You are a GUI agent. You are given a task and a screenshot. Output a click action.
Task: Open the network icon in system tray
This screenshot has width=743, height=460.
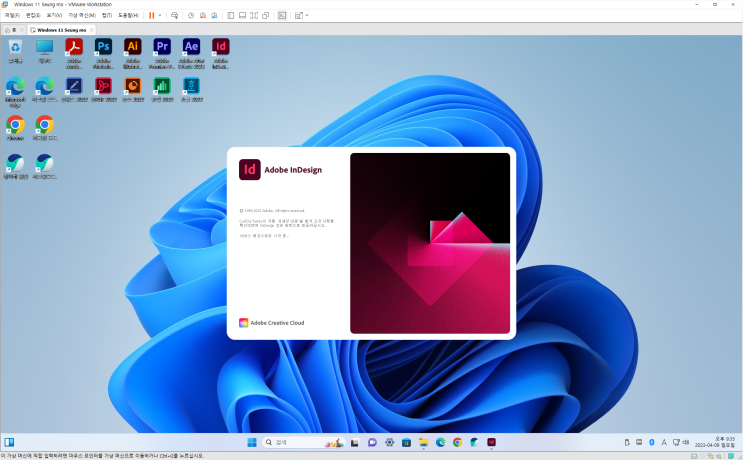click(x=676, y=442)
